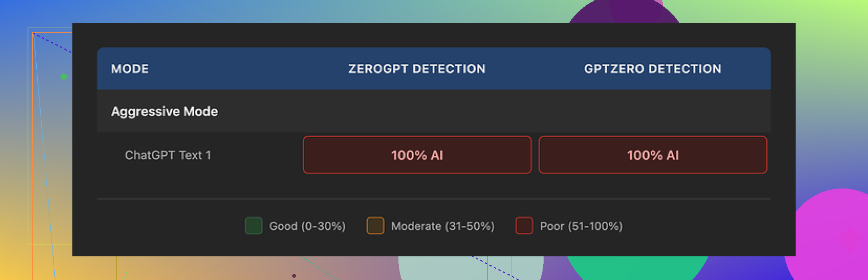Click the Moderate (31-50%) legend label

pos(443,226)
